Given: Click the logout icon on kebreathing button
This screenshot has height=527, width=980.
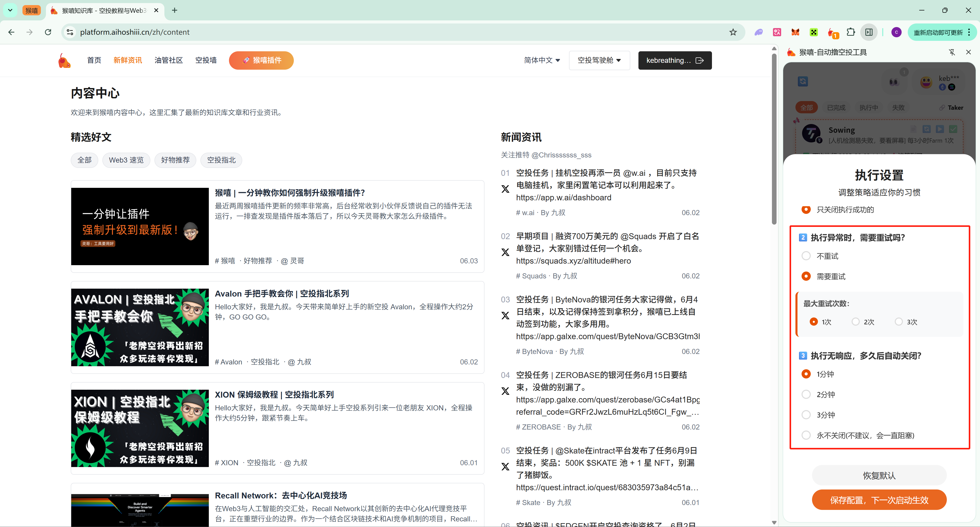Looking at the screenshot, I should point(699,60).
